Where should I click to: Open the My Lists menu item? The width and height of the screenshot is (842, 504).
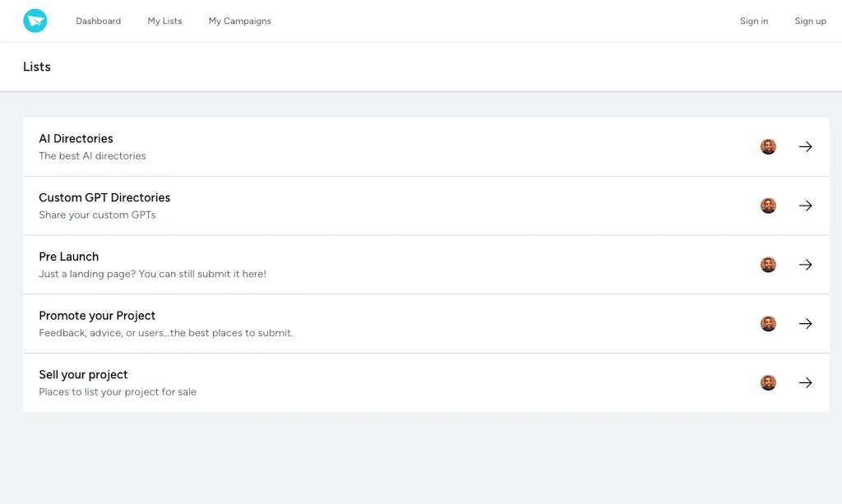click(164, 21)
